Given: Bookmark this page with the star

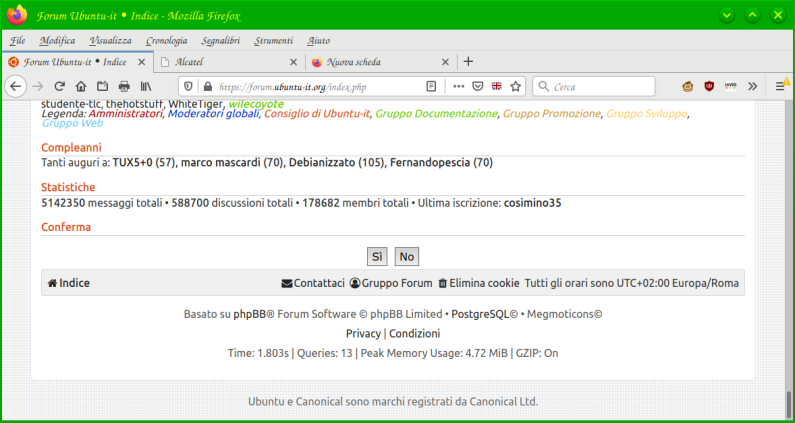Looking at the screenshot, I should pyautogui.click(x=516, y=87).
